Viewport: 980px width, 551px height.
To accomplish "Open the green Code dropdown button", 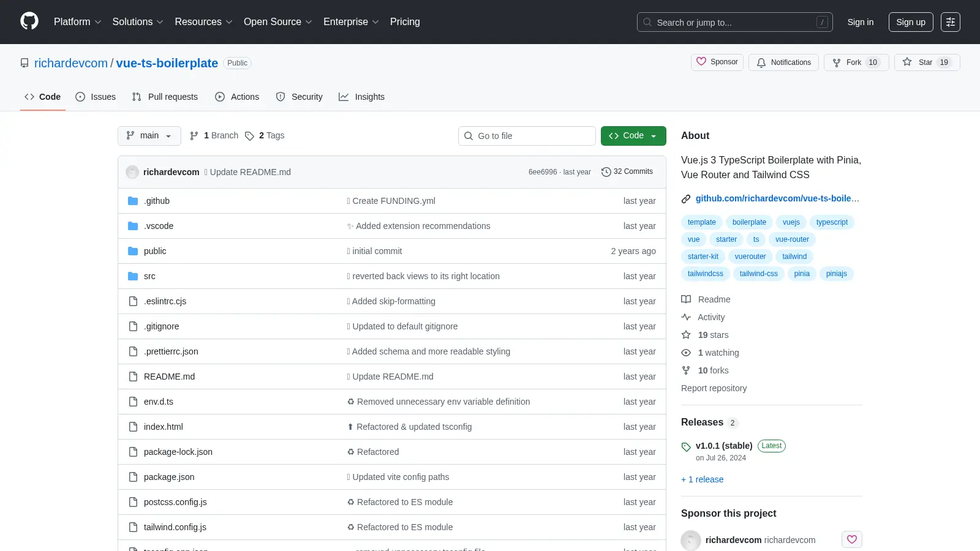I will (633, 136).
